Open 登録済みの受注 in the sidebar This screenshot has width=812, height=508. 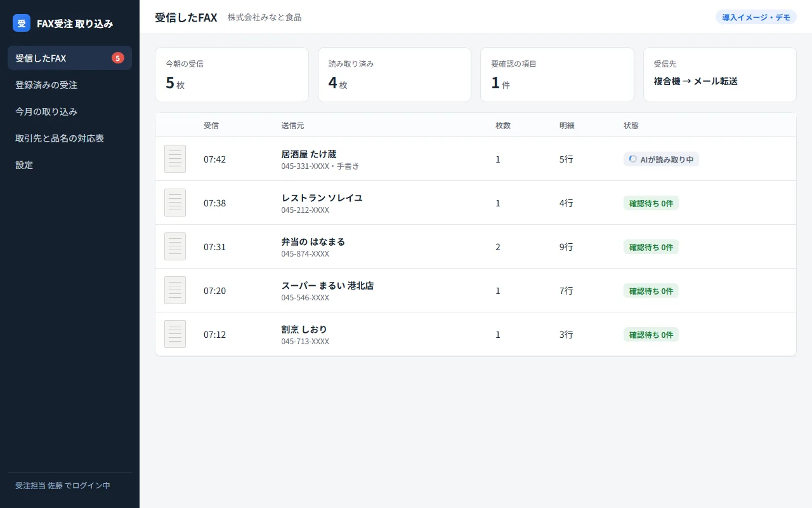70,84
